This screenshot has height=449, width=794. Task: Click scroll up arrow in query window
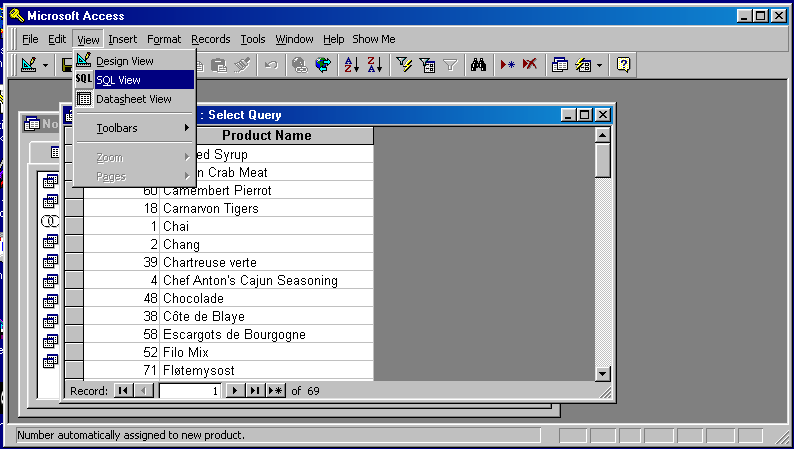pyautogui.click(x=602, y=135)
